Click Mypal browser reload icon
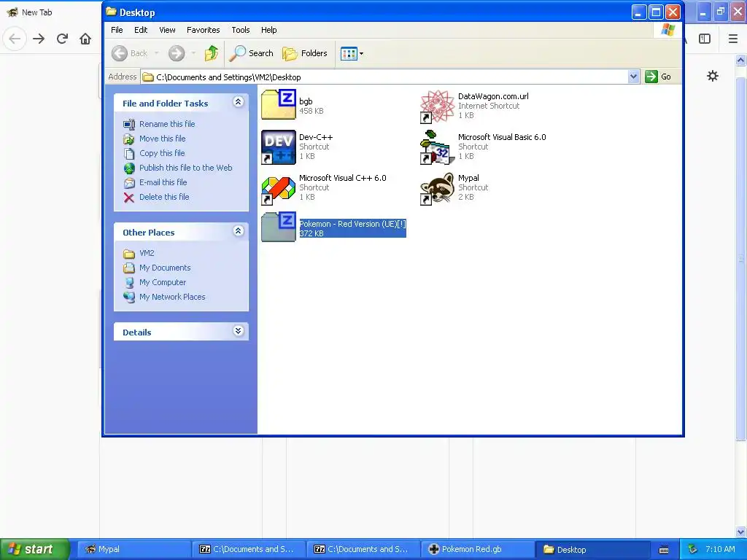Image resolution: width=747 pixels, height=560 pixels. pos(62,39)
